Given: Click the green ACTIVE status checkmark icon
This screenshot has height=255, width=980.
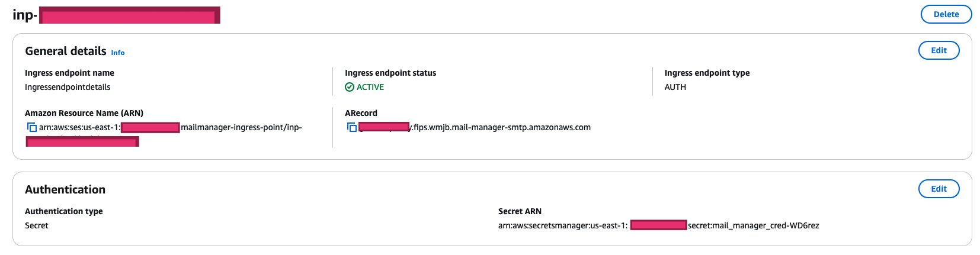Looking at the screenshot, I should pyautogui.click(x=350, y=87).
